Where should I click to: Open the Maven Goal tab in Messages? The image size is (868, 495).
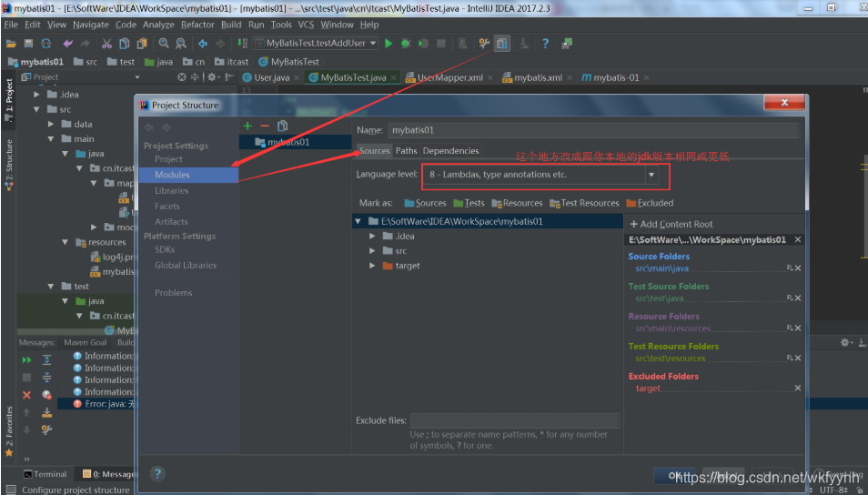86,343
